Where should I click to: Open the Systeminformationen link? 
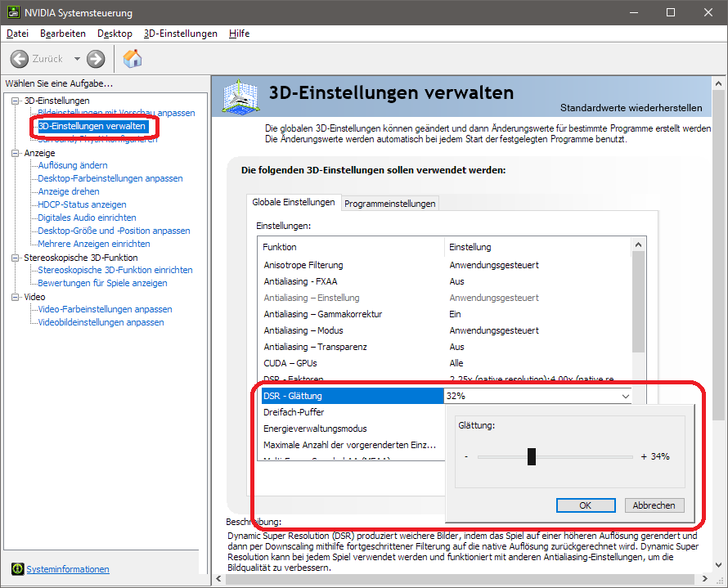tap(68, 569)
